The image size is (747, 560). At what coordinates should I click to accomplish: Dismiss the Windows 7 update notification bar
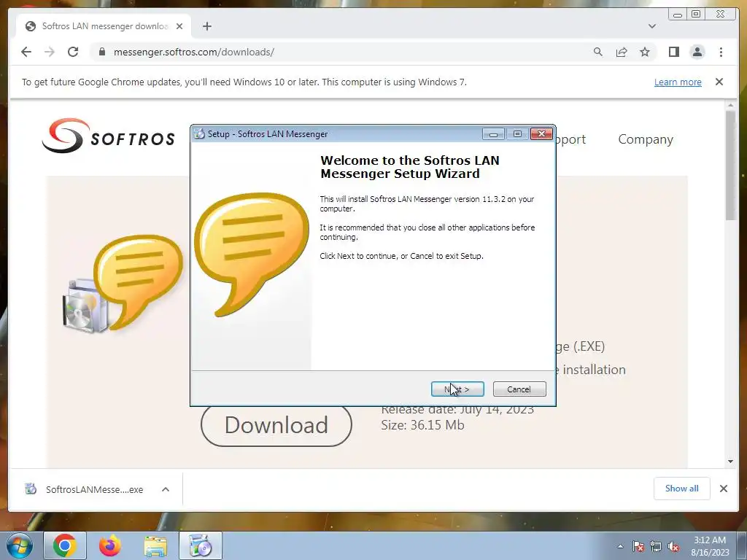(719, 82)
